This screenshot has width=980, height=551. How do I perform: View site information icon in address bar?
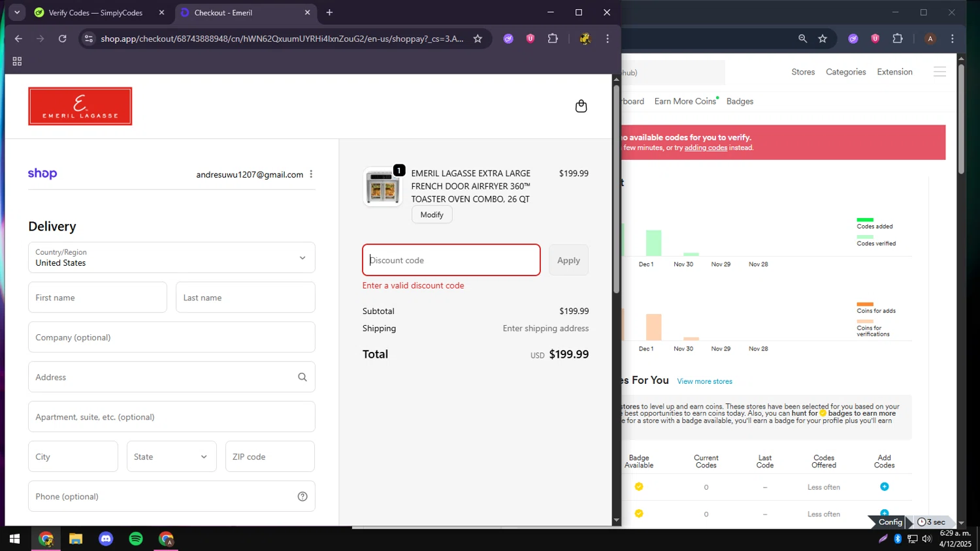click(x=90, y=39)
